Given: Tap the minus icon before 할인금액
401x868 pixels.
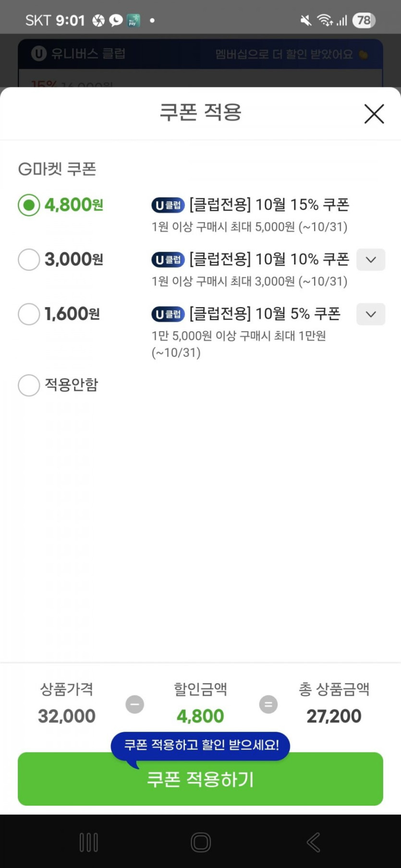Looking at the screenshot, I should pos(135,704).
